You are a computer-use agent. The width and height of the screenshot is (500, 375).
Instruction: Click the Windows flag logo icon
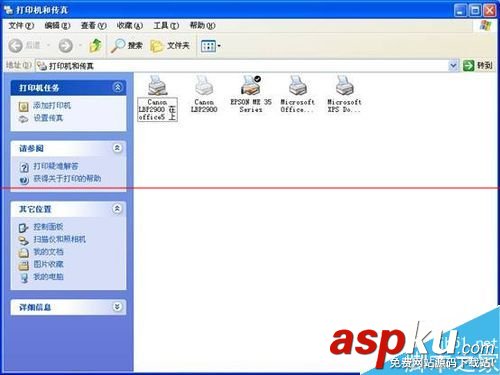click(x=485, y=26)
